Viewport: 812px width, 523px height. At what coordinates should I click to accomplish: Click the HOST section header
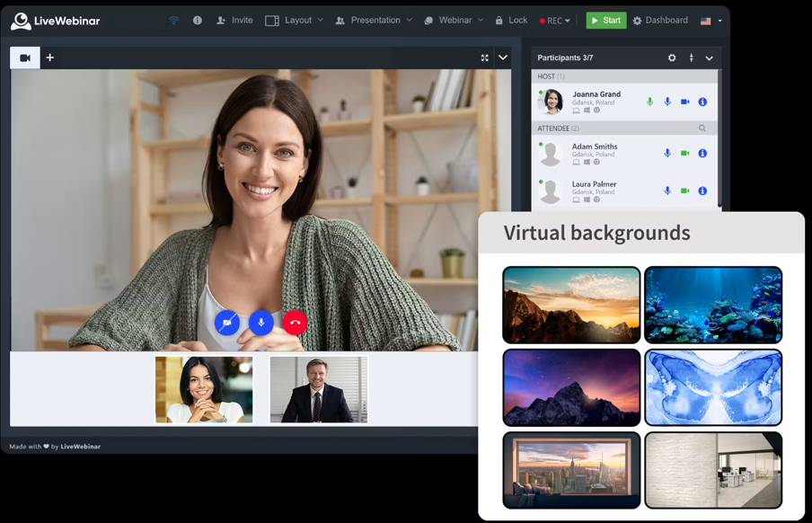point(625,76)
